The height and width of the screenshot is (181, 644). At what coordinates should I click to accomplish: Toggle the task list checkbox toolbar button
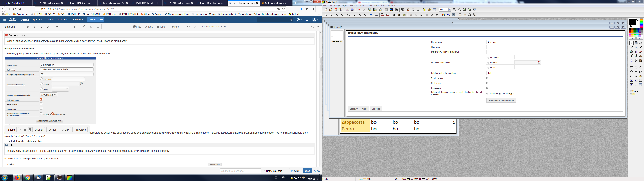(x=83, y=27)
